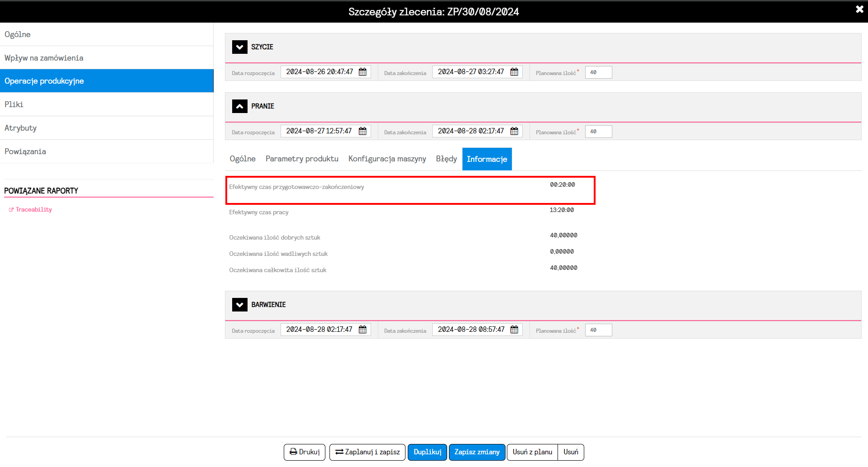The image size is (868, 467).
Task: Expand the SZYCIE operation section
Action: coord(239,47)
